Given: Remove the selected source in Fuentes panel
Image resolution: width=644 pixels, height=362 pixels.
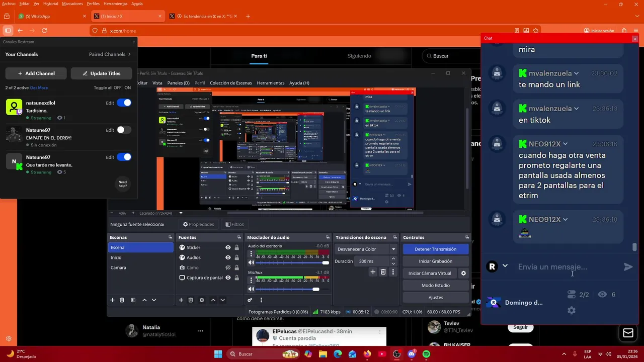Looking at the screenshot, I should coord(191,300).
